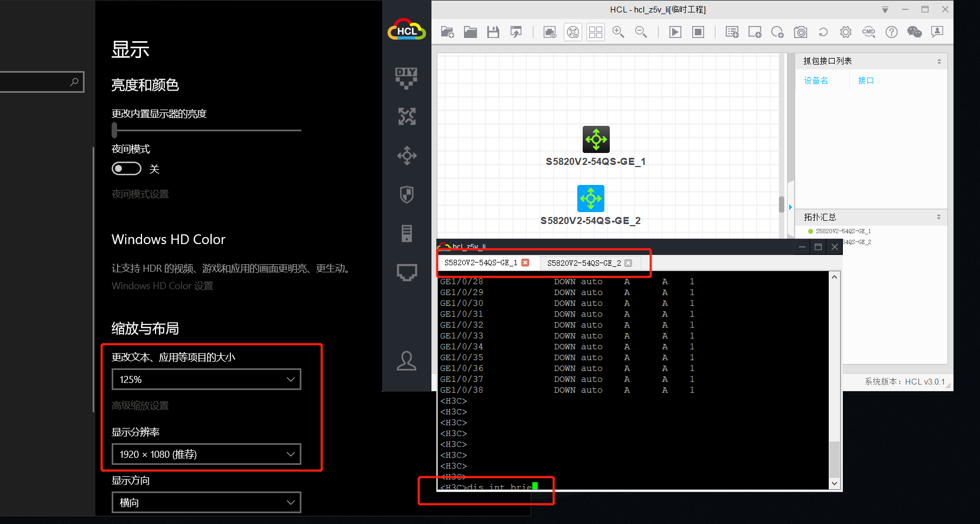Click the settings search box
Screen dimensions: 980x524
(42, 82)
